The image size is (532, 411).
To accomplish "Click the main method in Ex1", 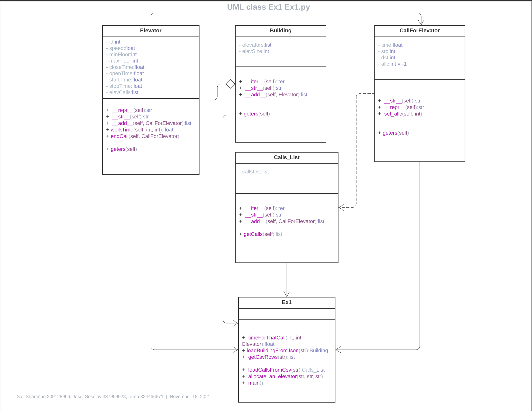I will tap(254, 383).
